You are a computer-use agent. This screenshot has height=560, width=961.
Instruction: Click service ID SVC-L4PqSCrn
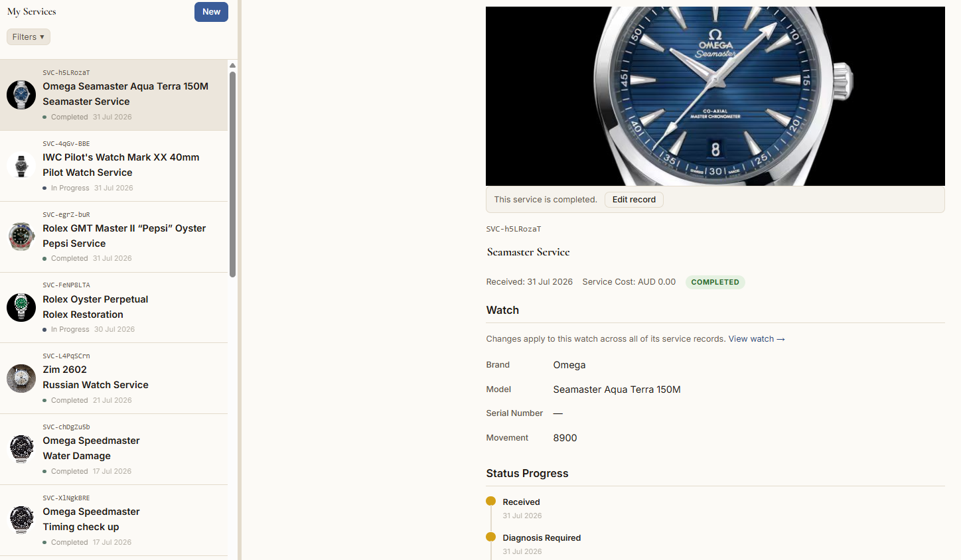[x=66, y=356]
